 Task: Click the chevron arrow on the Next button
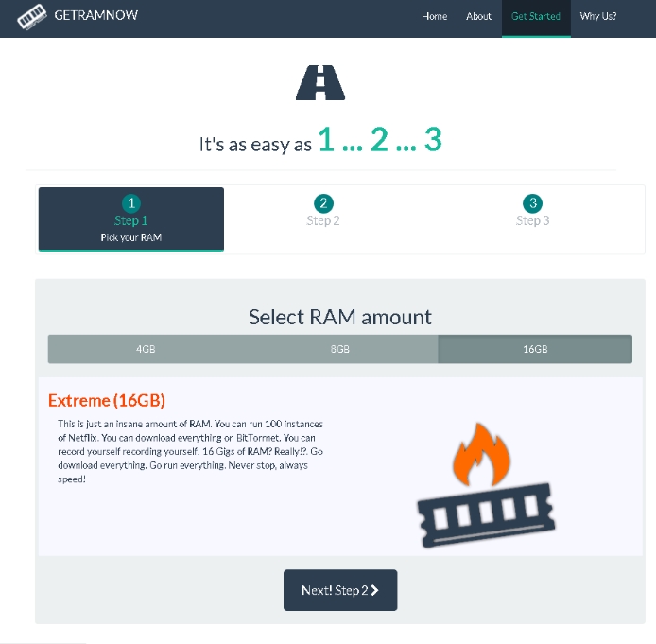[x=375, y=590]
